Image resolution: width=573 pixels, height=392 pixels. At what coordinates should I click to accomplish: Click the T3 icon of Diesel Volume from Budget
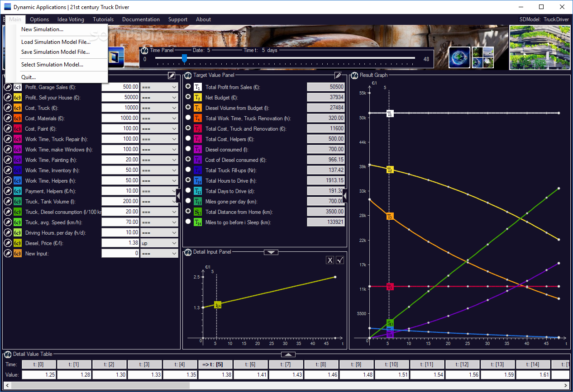click(197, 108)
